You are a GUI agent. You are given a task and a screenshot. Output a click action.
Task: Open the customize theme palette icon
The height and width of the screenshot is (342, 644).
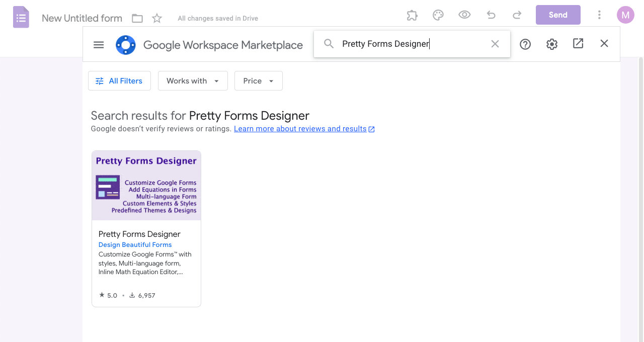(438, 15)
